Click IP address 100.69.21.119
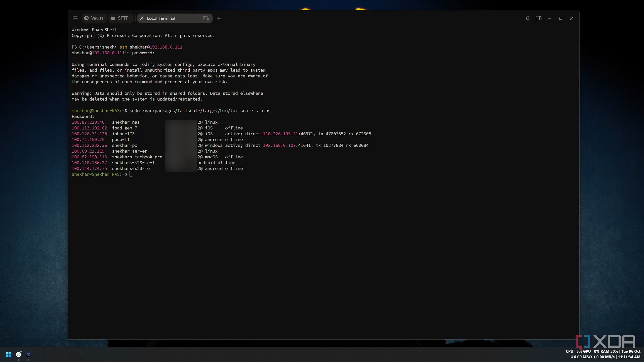Image resolution: width=644 pixels, height=362 pixels. 88,151
